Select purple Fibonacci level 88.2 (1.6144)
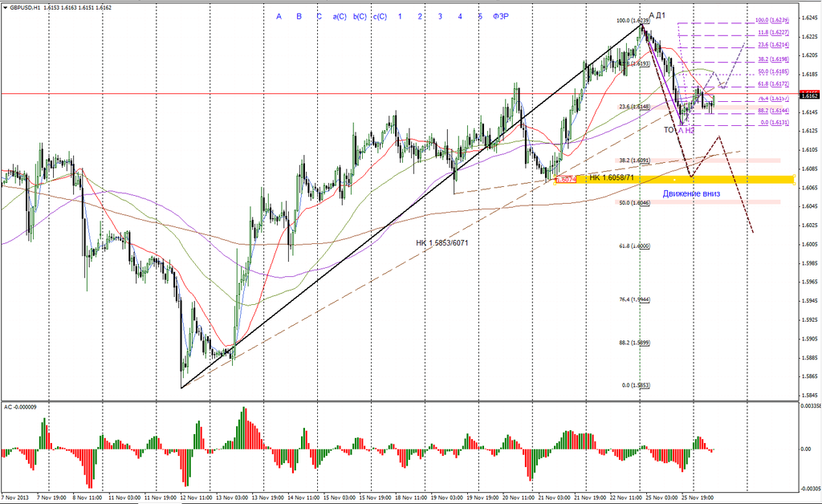The height and width of the screenshot is (504, 822). [773, 111]
